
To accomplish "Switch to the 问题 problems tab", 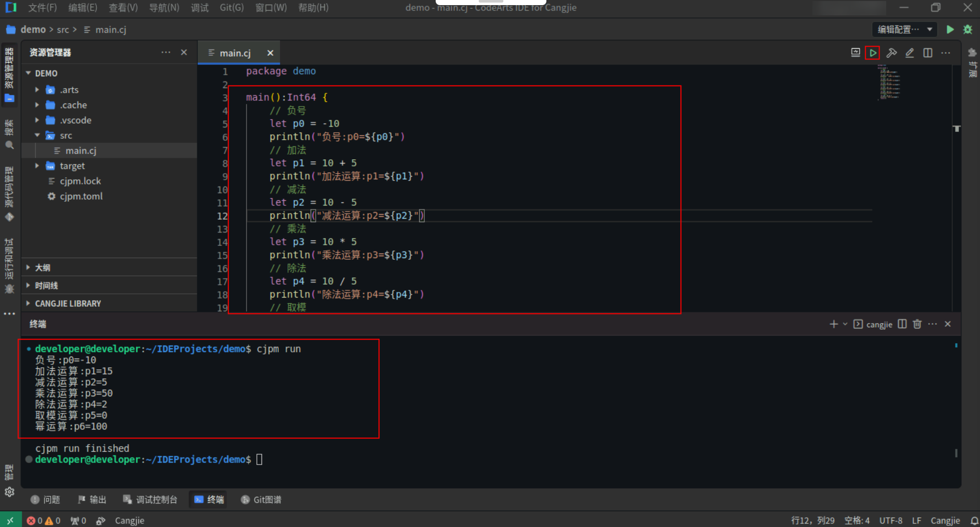I will [x=46, y=499].
